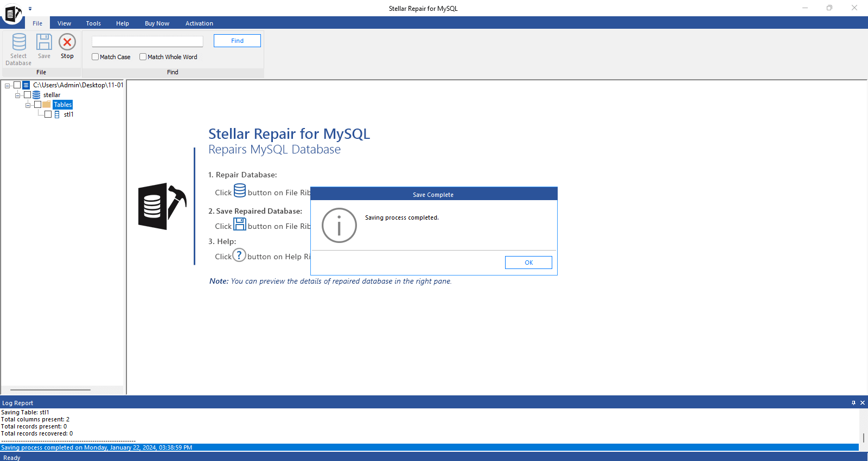Check the root path checkbox in tree

17,85
